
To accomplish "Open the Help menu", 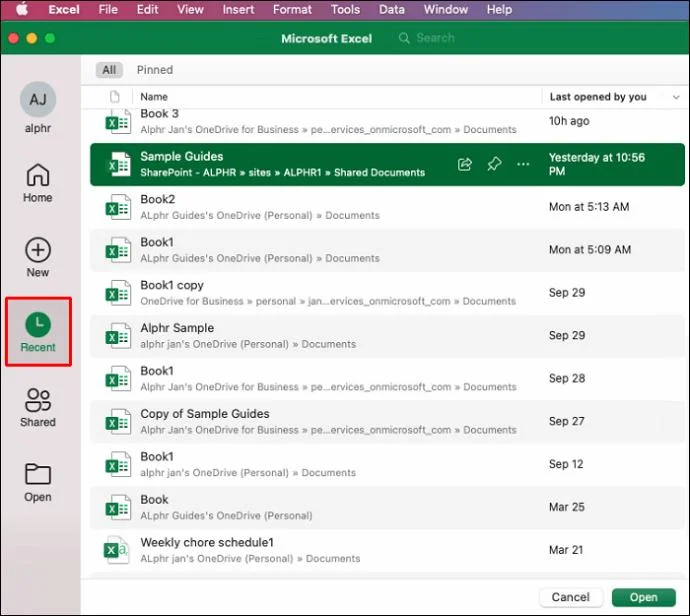I will pos(499,9).
